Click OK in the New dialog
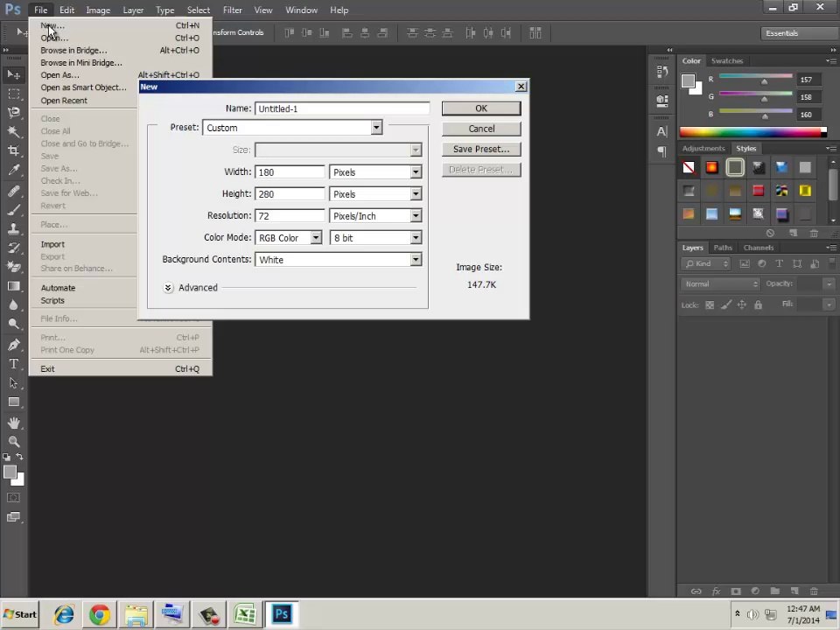The image size is (840, 630). click(481, 108)
